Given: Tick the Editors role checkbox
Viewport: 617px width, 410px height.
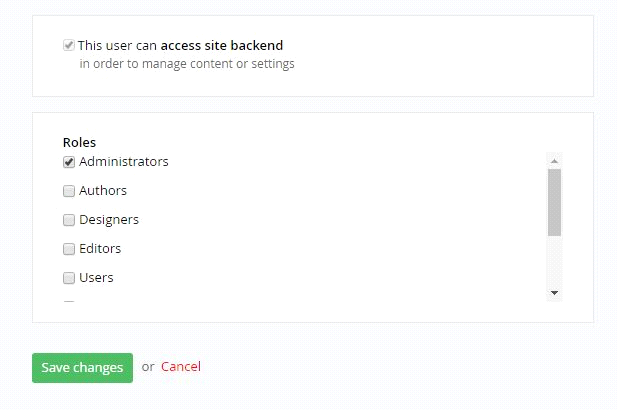Looking at the screenshot, I should 69,249.
